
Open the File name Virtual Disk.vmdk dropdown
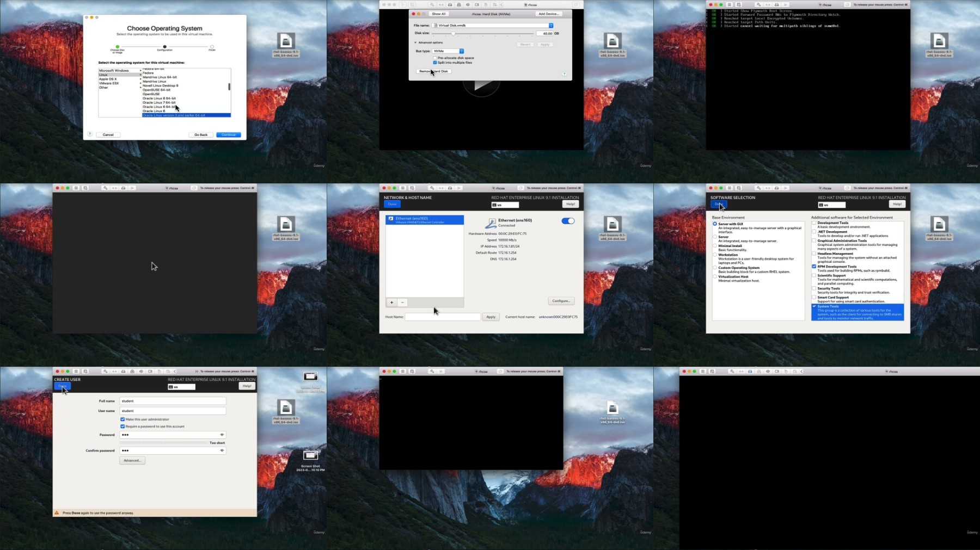(x=550, y=26)
